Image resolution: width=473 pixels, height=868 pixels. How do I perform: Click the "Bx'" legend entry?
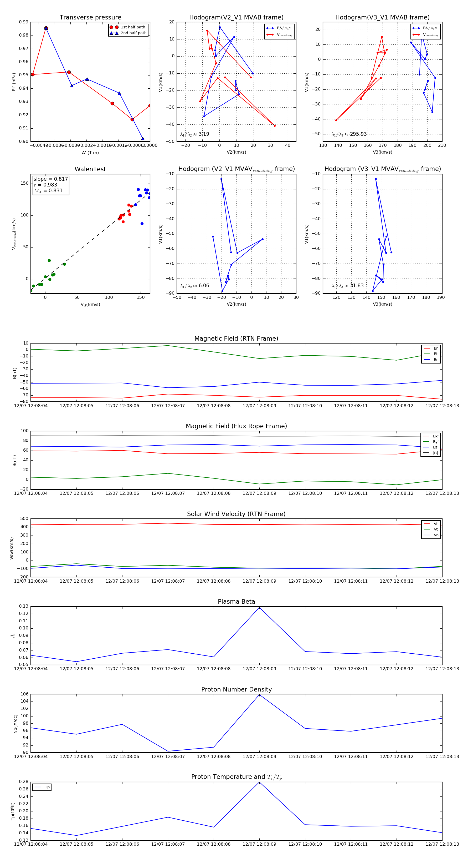[431, 436]
